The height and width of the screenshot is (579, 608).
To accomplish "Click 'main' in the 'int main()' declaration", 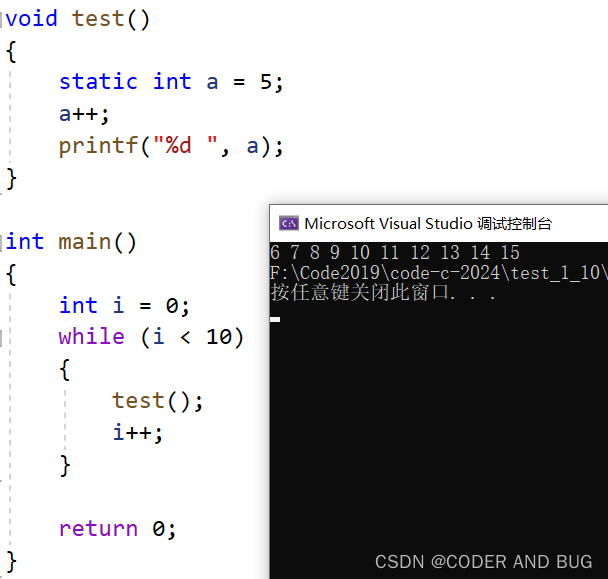I will click(85, 242).
